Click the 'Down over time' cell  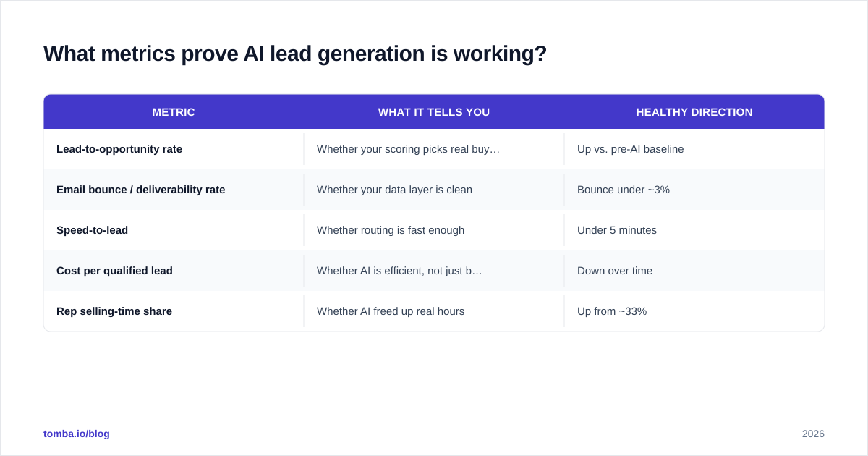694,271
